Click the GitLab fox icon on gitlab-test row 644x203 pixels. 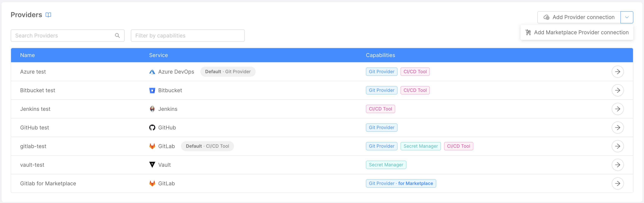152,146
